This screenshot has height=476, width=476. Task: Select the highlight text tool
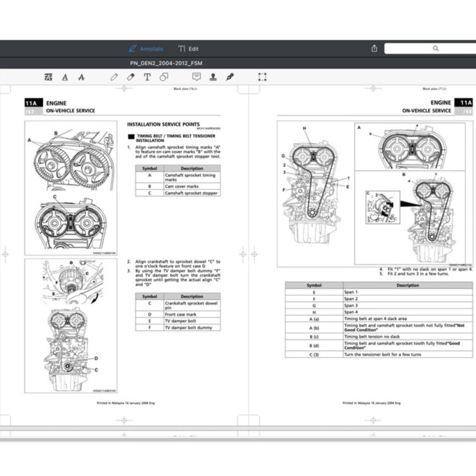coord(48,77)
